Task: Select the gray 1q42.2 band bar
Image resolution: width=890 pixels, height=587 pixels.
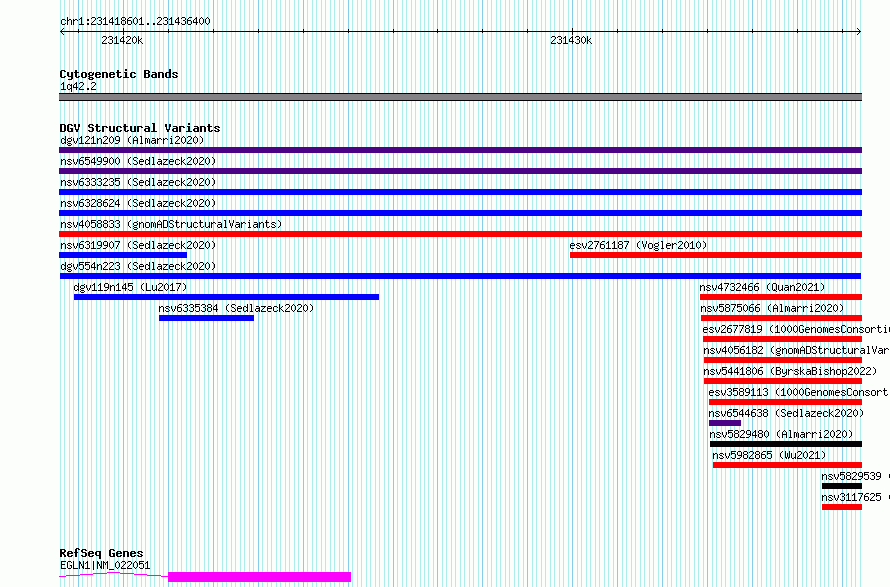Action: click(x=460, y=97)
